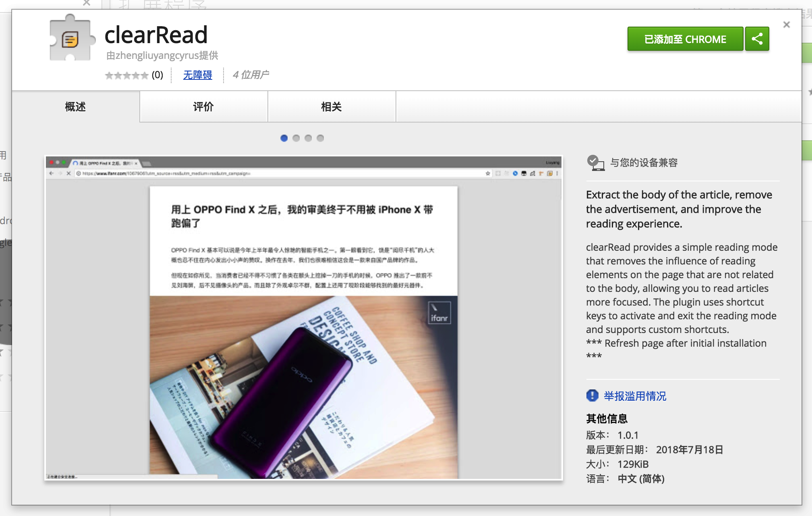Click the green share icon button
The width and height of the screenshot is (812, 516).
pos(757,39)
